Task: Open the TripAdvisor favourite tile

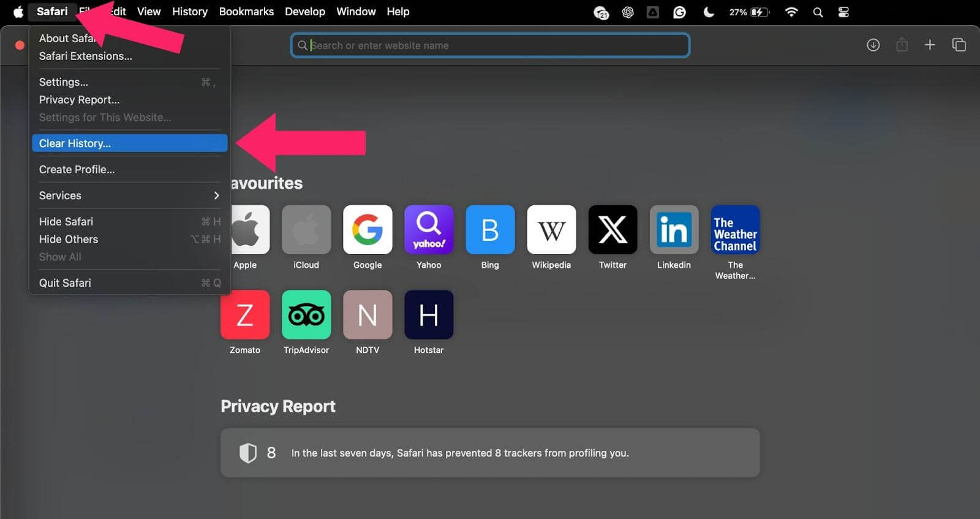Action: click(x=306, y=314)
